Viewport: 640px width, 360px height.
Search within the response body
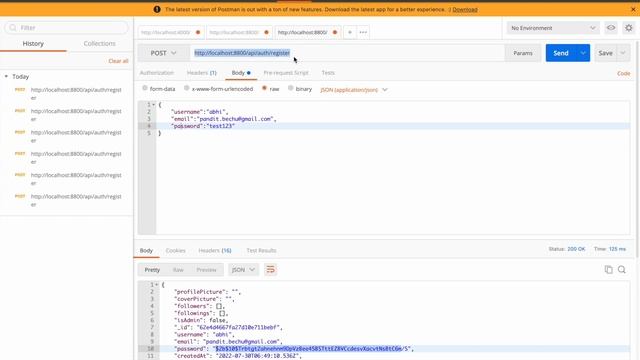[x=622, y=269]
